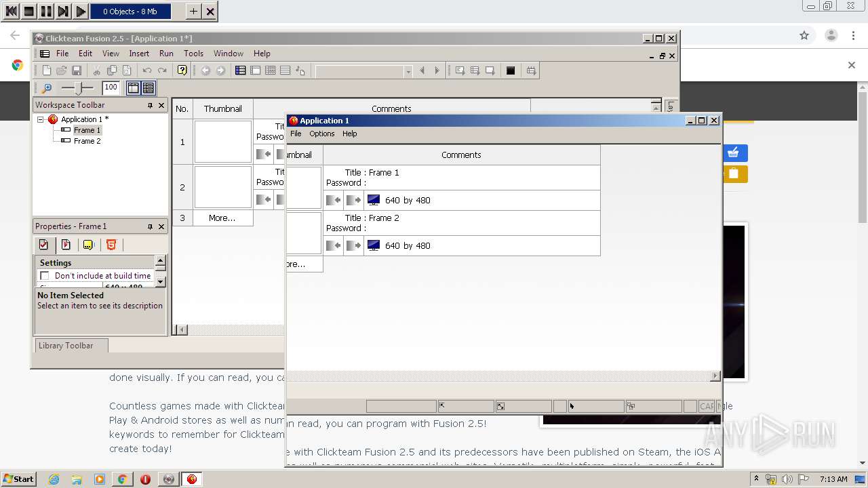Open the Runtime options properties tab icon
The image size is (868, 488).
pos(66,245)
